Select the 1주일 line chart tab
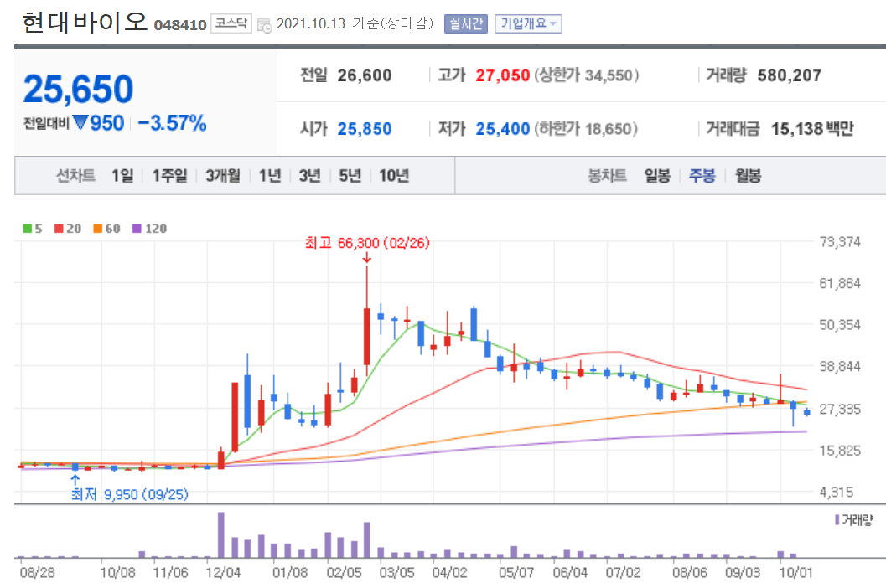 click(x=169, y=176)
